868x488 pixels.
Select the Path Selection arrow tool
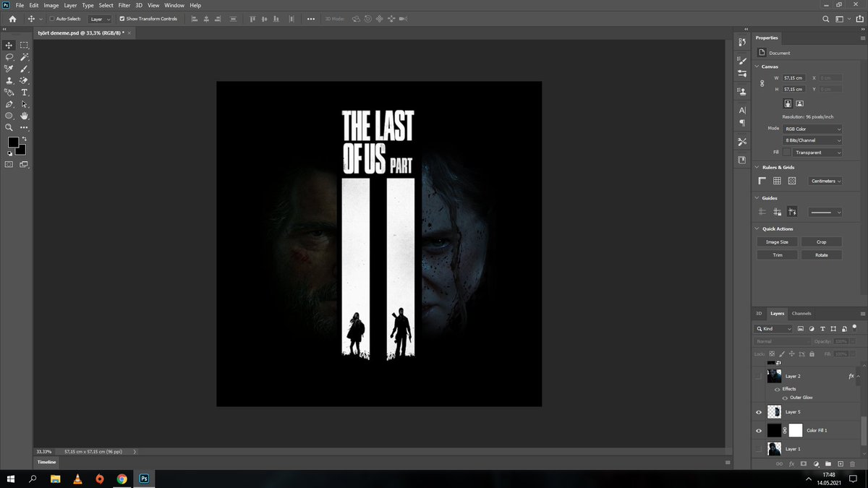pos(24,104)
